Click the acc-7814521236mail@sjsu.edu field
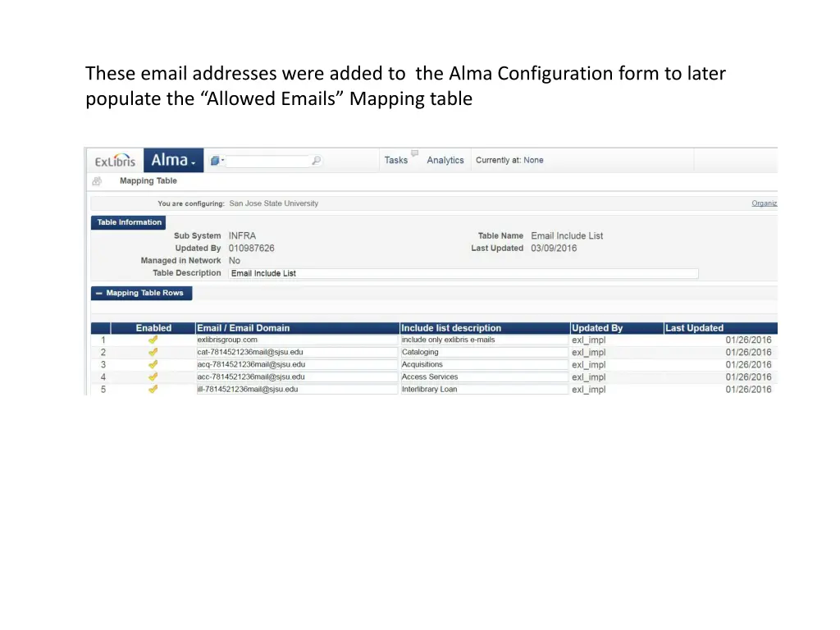This screenshot has width=840, height=630. (x=297, y=377)
